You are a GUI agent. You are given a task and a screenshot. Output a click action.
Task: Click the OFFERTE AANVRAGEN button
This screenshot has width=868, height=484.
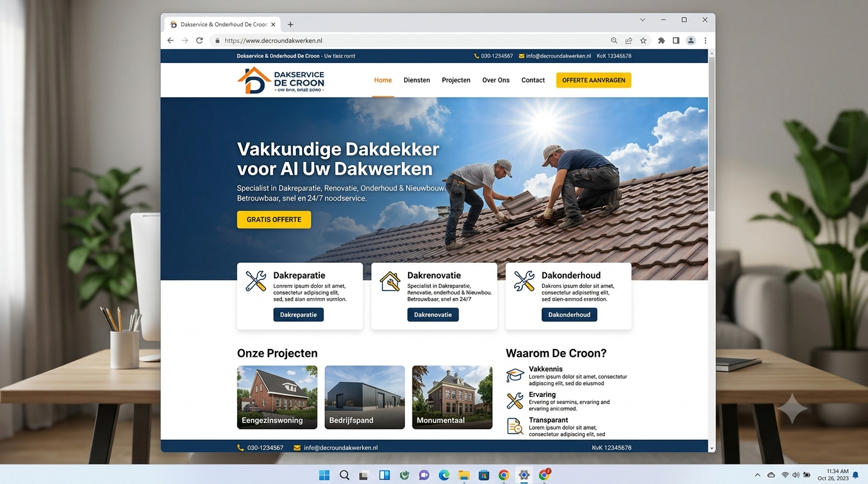[594, 80]
